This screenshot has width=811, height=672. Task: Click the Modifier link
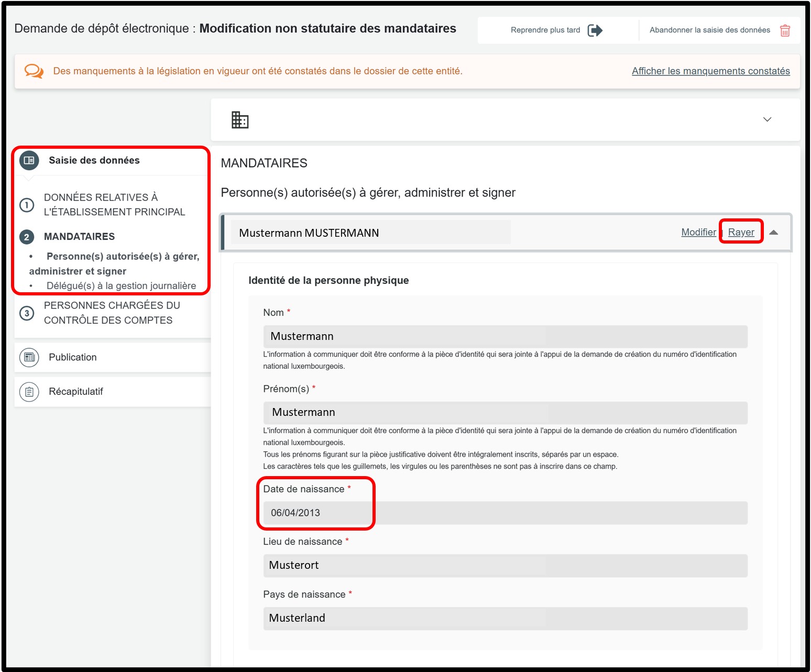[x=698, y=232]
